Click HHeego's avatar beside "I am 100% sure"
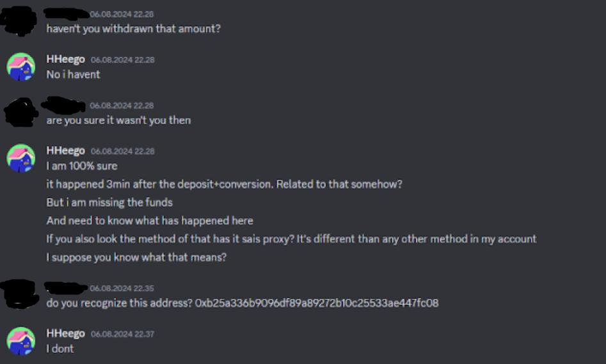The width and height of the screenshot is (606, 364). tap(21, 158)
